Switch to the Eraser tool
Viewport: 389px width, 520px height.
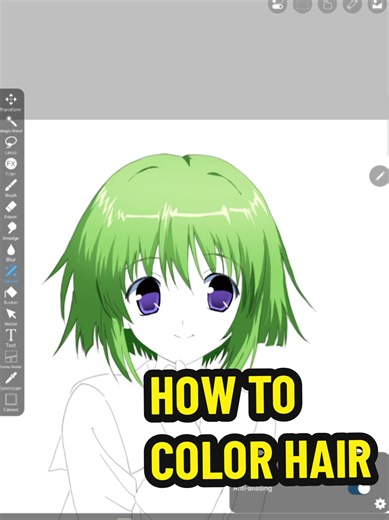pos(11,209)
